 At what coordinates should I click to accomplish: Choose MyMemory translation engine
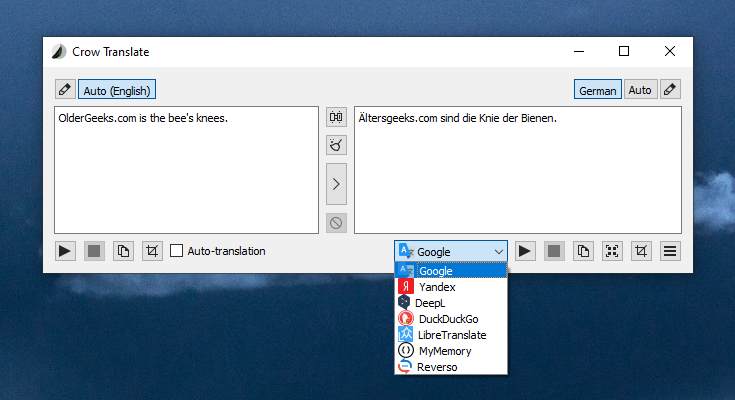tap(451, 350)
